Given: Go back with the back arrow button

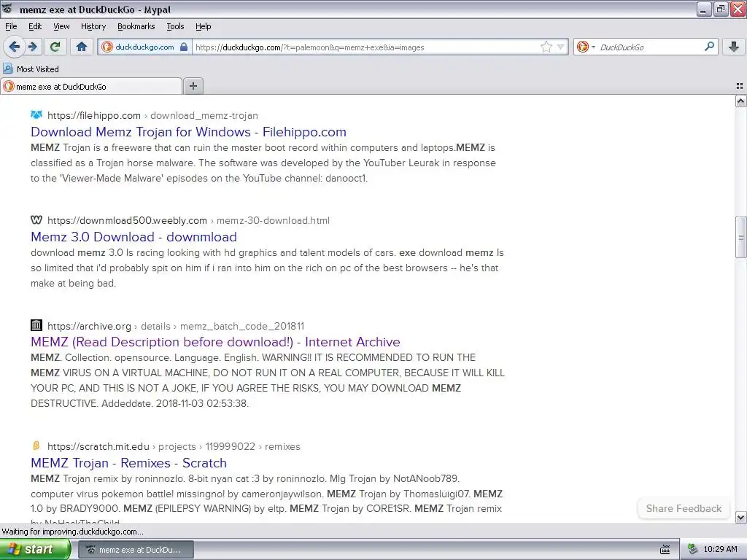Looking at the screenshot, I should click(15, 47).
